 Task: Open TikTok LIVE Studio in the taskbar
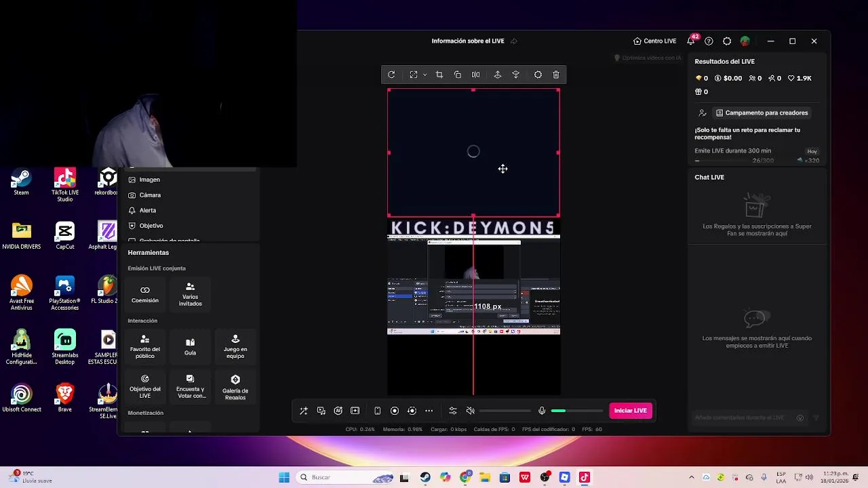(585, 477)
